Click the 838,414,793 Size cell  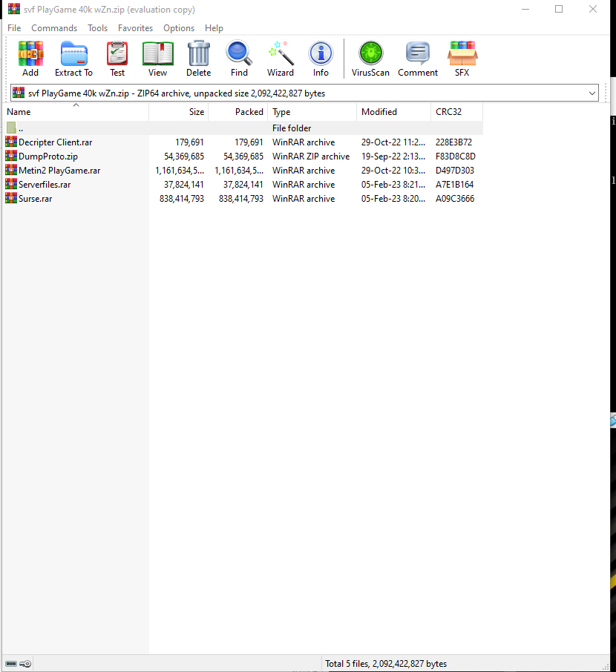[181, 199]
